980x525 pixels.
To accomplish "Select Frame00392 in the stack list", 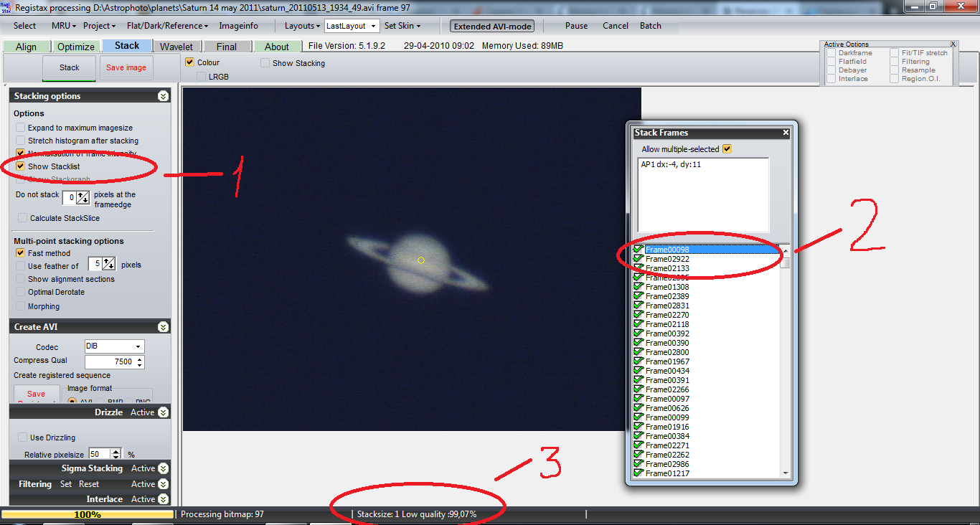I will point(667,334).
